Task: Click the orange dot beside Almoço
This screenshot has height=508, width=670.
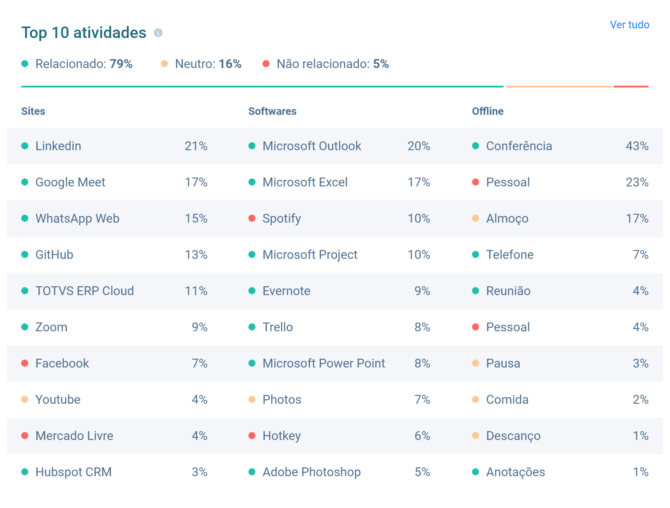Action: pos(476,218)
